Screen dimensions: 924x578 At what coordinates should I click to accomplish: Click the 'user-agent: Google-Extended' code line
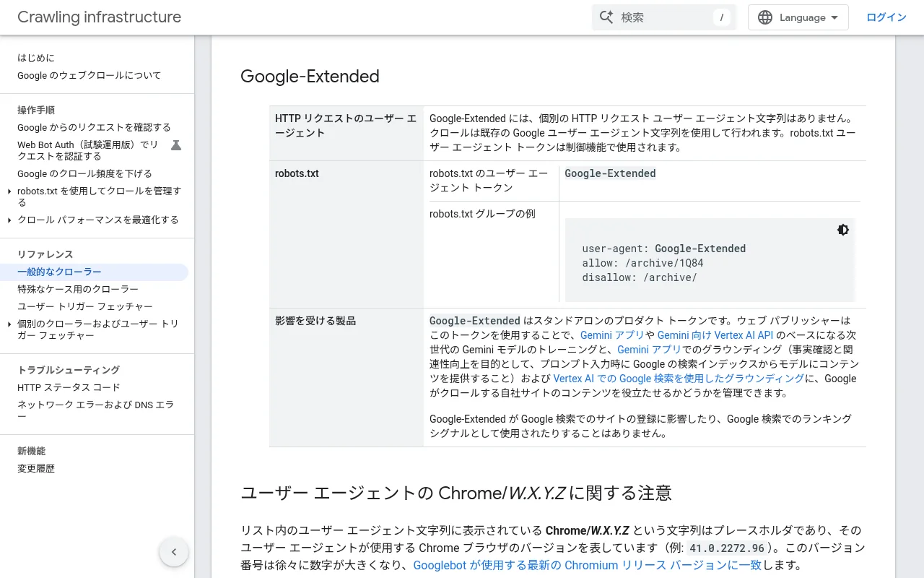click(664, 249)
